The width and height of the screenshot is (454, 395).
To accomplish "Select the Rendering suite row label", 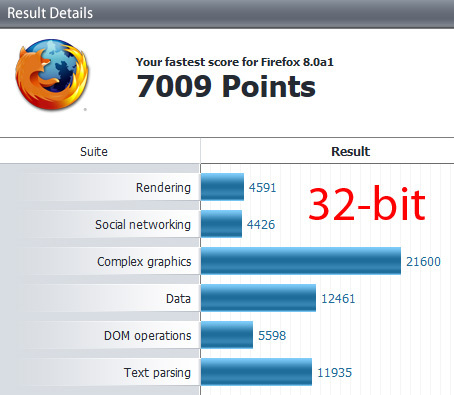I will [163, 188].
